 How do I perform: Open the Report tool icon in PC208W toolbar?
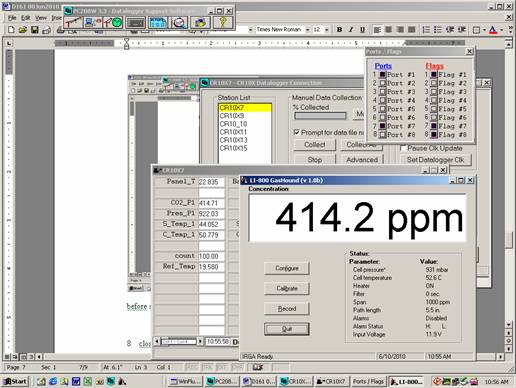tap(157, 22)
